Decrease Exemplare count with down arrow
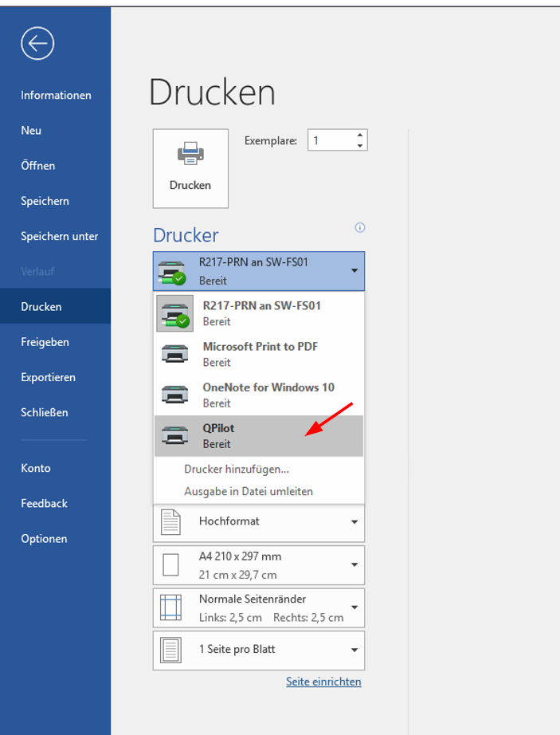Image resolution: width=560 pixels, height=735 pixels. [360, 146]
